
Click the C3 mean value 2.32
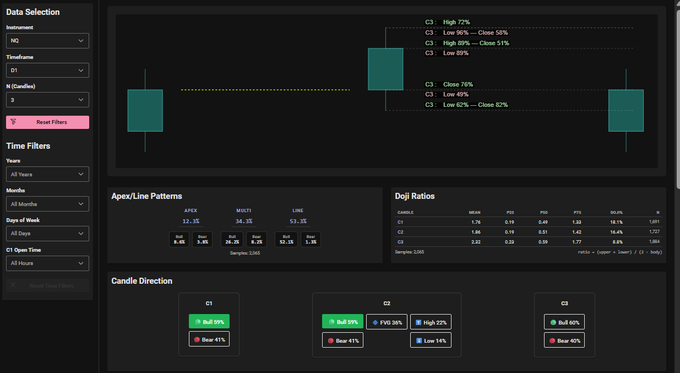476,242
